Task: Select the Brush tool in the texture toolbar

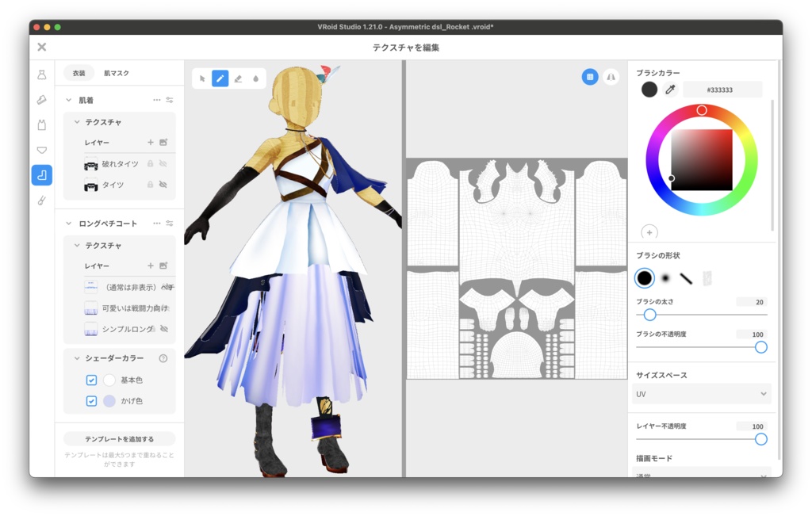Action: pyautogui.click(x=220, y=78)
